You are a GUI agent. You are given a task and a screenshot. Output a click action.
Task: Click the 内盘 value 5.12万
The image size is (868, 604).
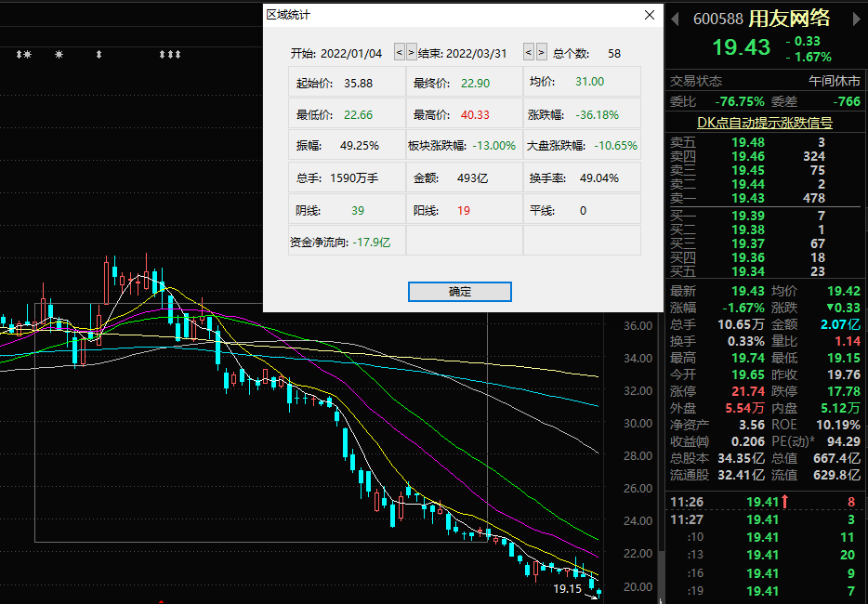click(x=841, y=408)
